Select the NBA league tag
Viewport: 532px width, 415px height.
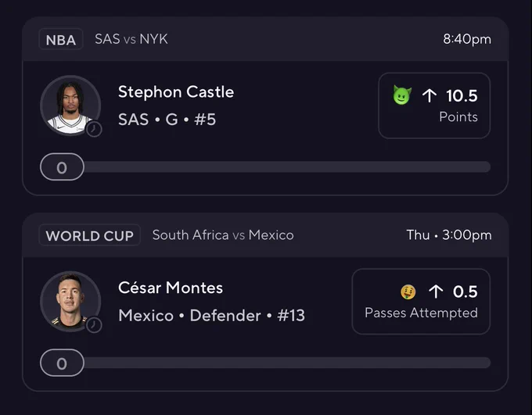[x=61, y=39]
